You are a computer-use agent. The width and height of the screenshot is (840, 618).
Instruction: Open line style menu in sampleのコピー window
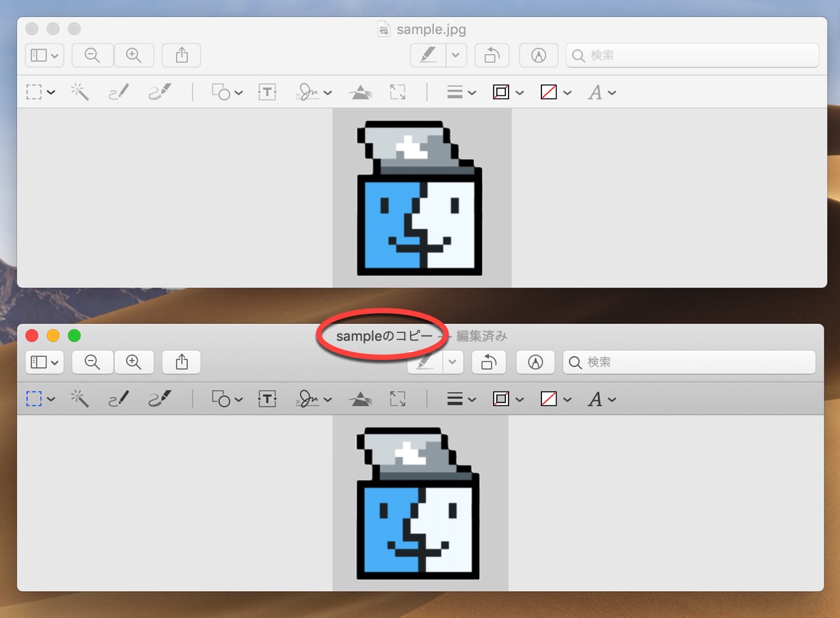[x=461, y=399]
